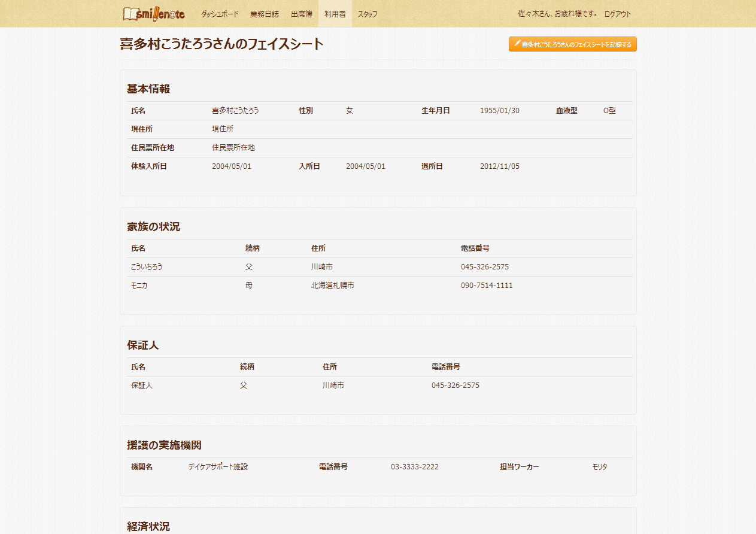Click the 入所日 date value
The width and height of the screenshot is (756, 534).
366,166
